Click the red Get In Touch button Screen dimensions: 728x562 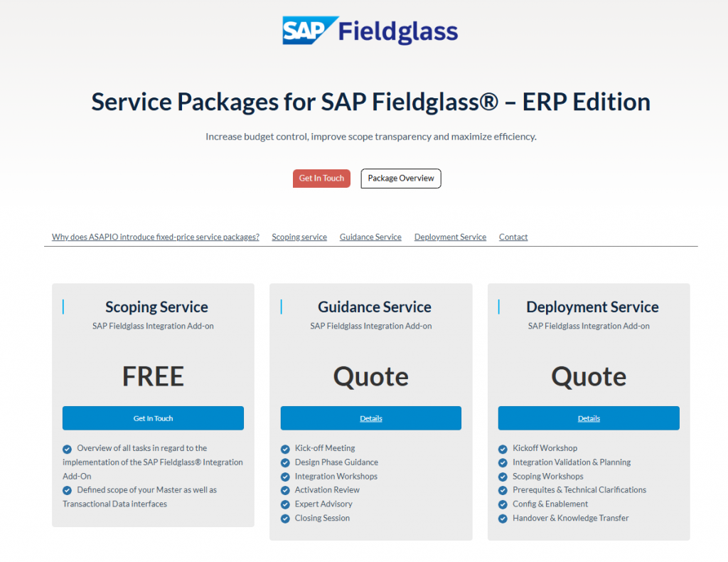click(x=321, y=178)
